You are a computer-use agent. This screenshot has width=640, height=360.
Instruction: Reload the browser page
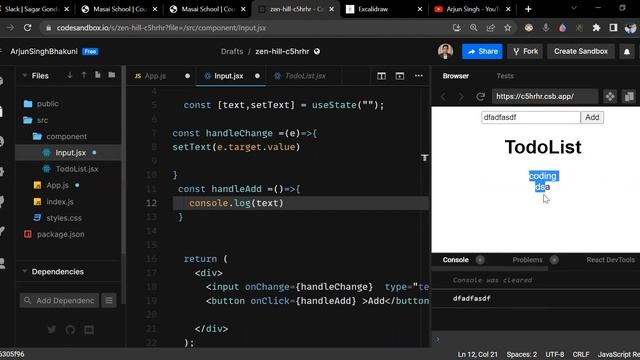[x=27, y=28]
